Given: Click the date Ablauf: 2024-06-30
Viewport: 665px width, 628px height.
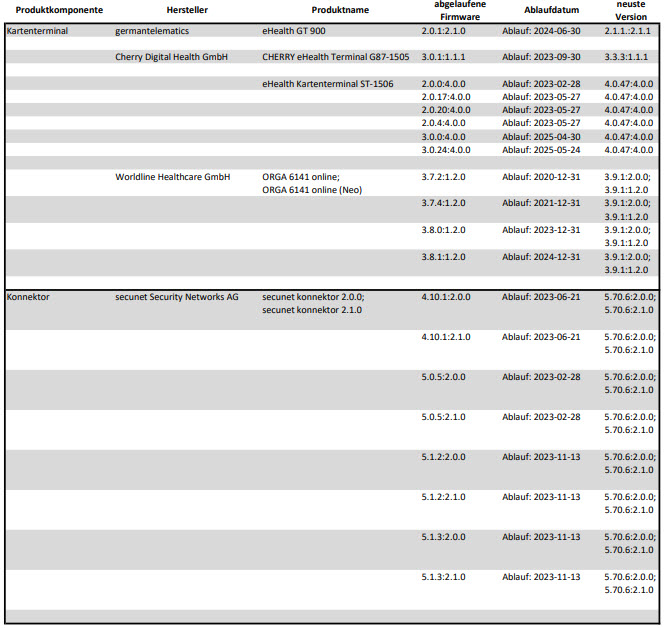Looking at the screenshot, I should point(541,31).
